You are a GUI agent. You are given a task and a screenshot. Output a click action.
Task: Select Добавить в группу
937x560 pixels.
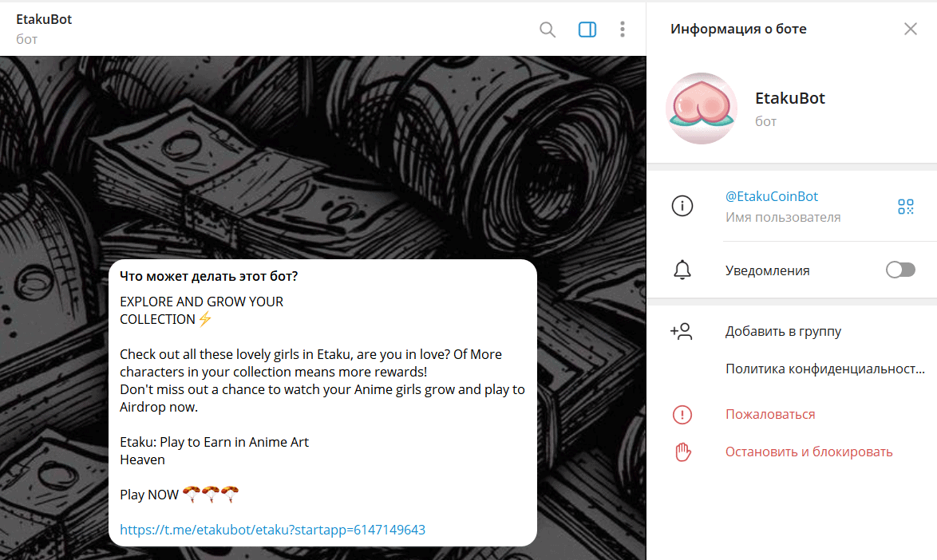pyautogui.click(x=783, y=331)
